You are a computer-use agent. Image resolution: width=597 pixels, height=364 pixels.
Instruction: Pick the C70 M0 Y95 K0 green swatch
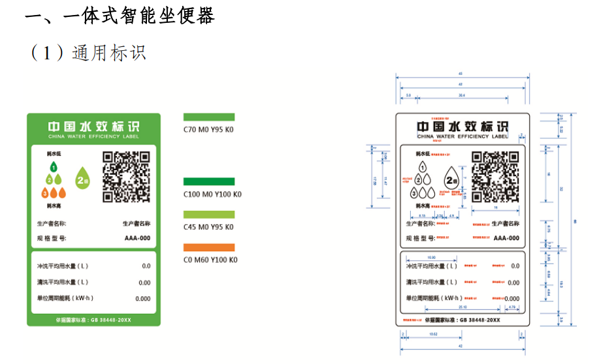pos(209,117)
